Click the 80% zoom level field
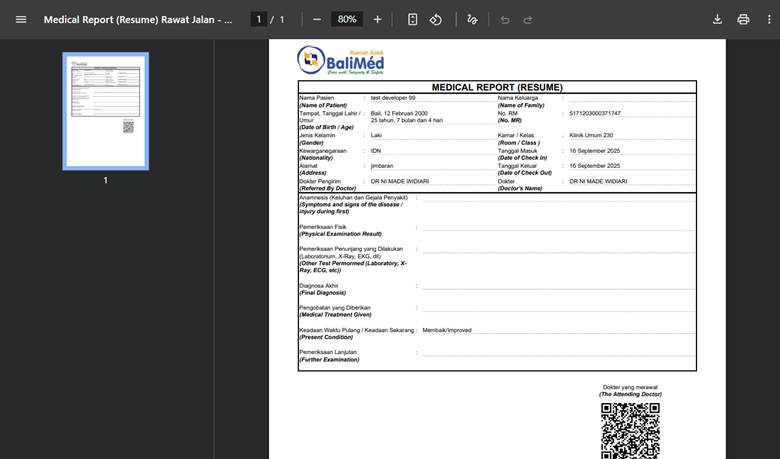780x459 pixels. (347, 19)
